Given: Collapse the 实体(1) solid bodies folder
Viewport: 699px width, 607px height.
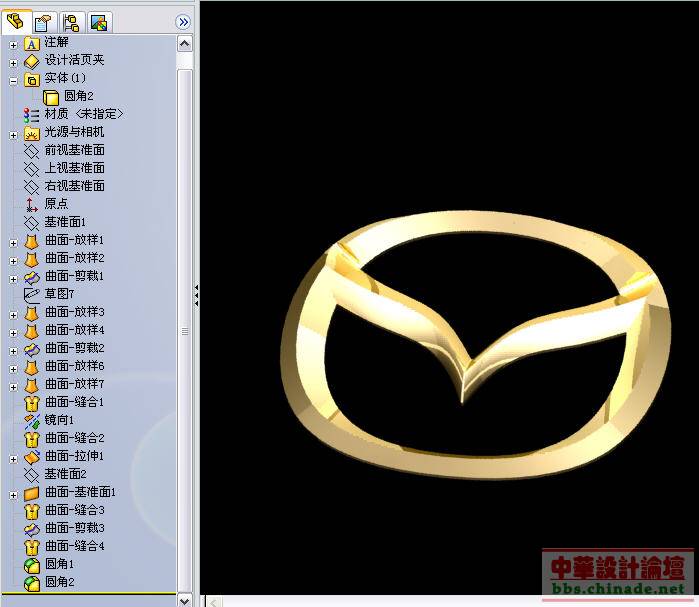Looking at the screenshot, I should tap(13, 81).
